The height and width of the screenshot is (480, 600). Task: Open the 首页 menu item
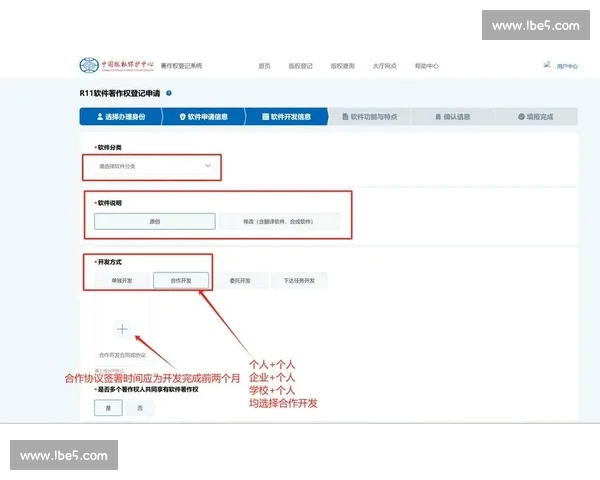[x=264, y=66]
